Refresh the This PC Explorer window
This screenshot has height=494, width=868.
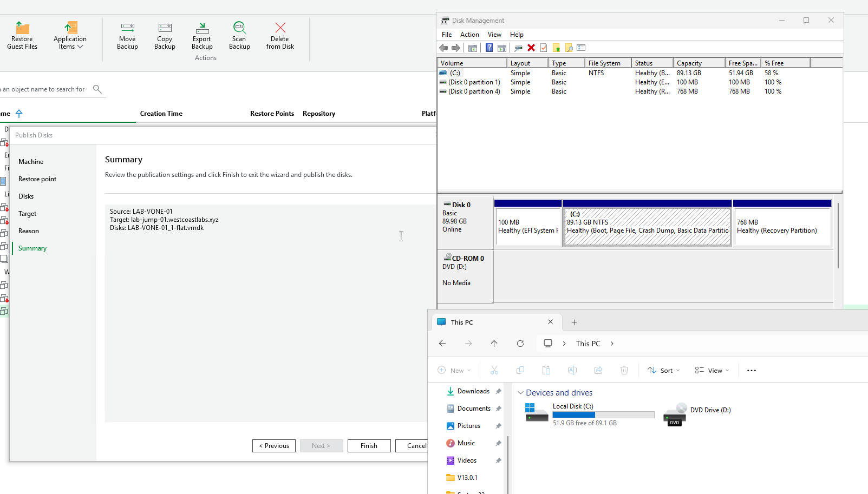click(x=520, y=344)
